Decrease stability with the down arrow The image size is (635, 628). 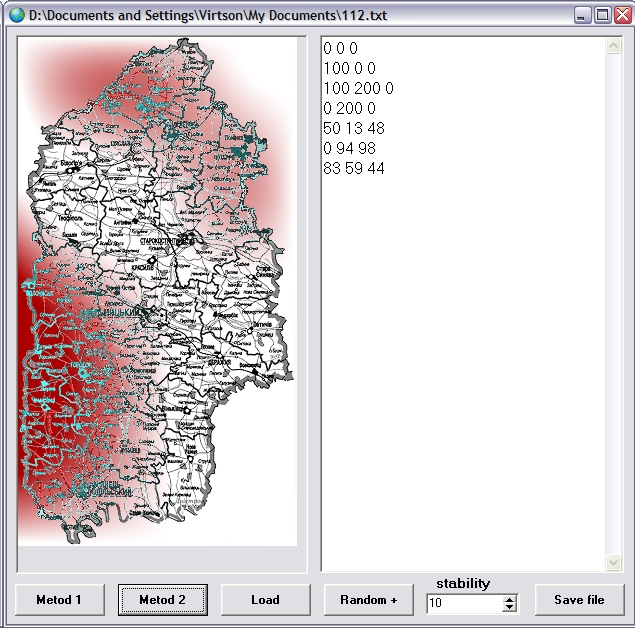(509, 607)
